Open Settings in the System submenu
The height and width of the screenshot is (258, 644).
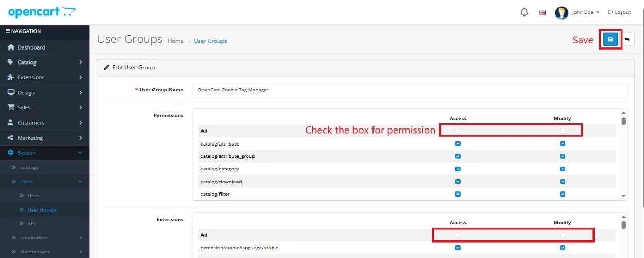click(x=29, y=167)
